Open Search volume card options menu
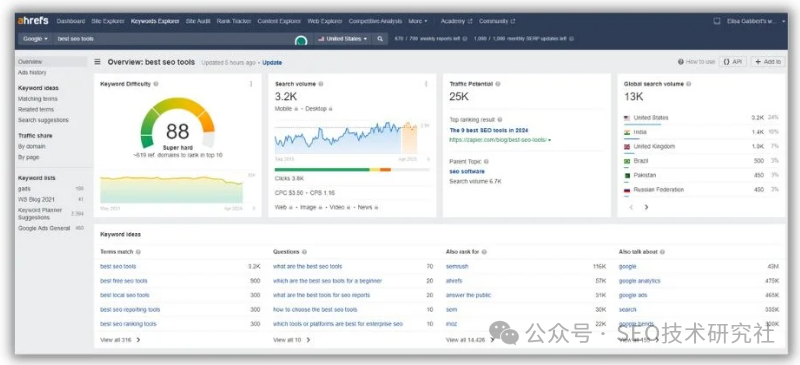 pos(426,84)
